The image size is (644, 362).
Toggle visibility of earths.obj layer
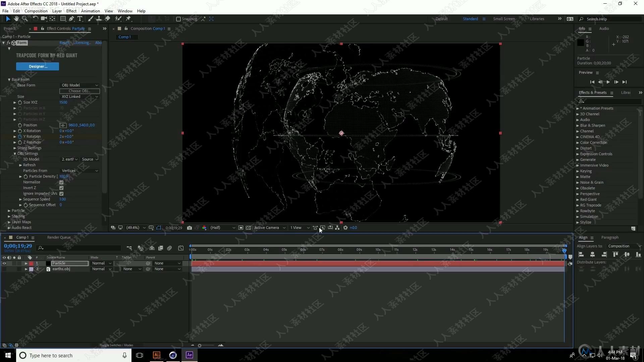(4, 269)
